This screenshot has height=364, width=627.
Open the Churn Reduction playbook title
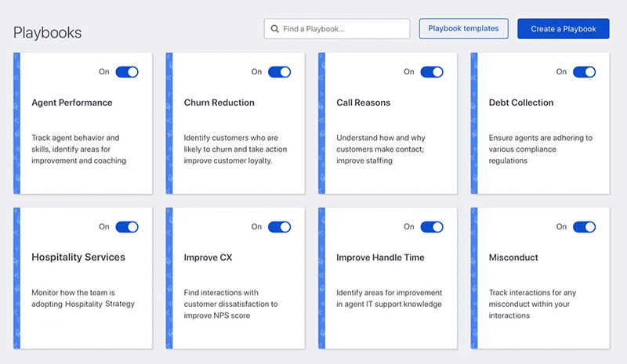coord(219,103)
